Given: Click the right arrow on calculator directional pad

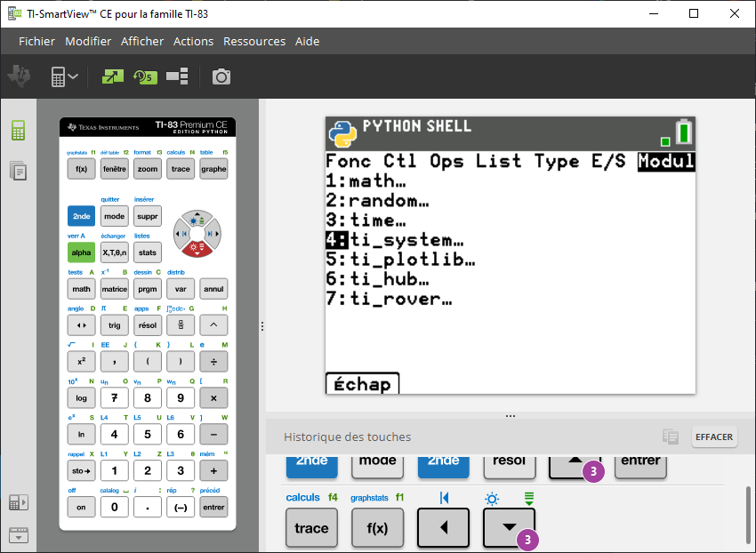Looking at the screenshot, I should coord(213,234).
